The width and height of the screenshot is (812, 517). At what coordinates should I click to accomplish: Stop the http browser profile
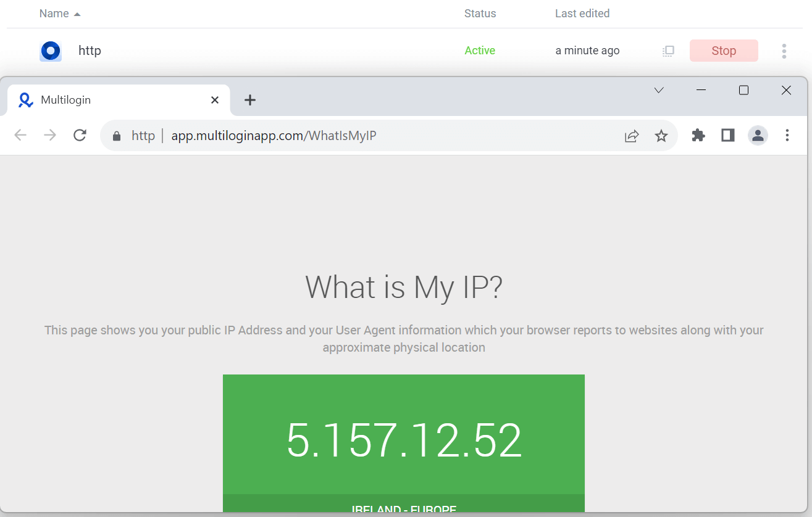724,51
